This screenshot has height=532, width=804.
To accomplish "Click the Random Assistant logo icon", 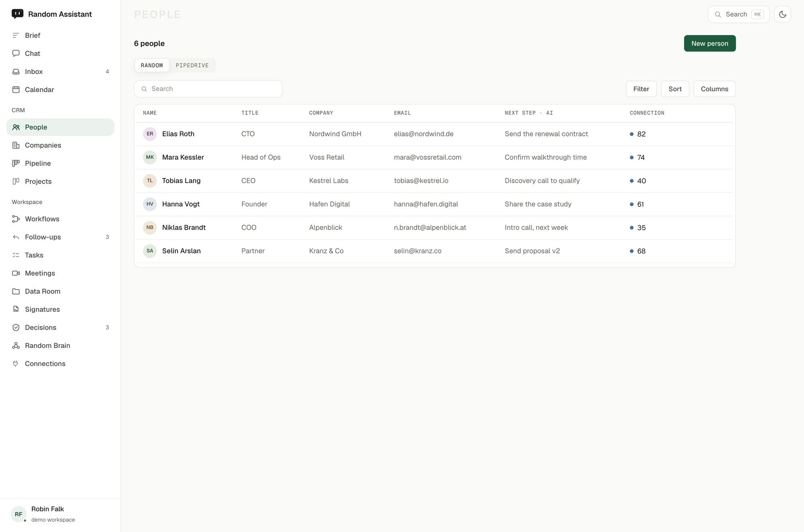I will 17,14.
